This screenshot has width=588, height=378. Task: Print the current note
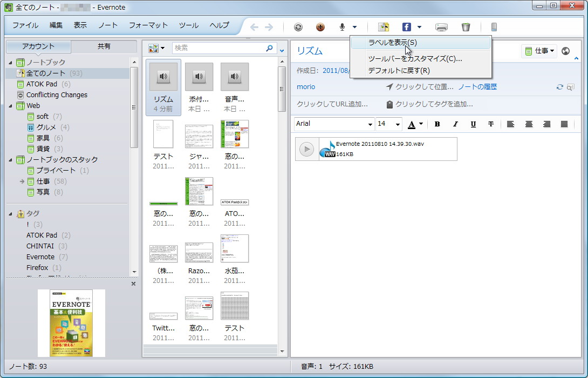441,26
